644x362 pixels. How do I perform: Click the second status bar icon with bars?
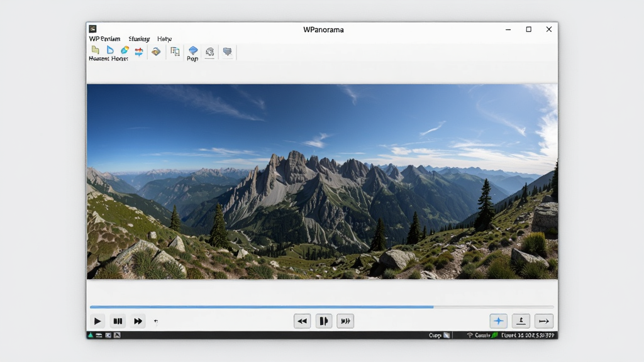[99, 336]
